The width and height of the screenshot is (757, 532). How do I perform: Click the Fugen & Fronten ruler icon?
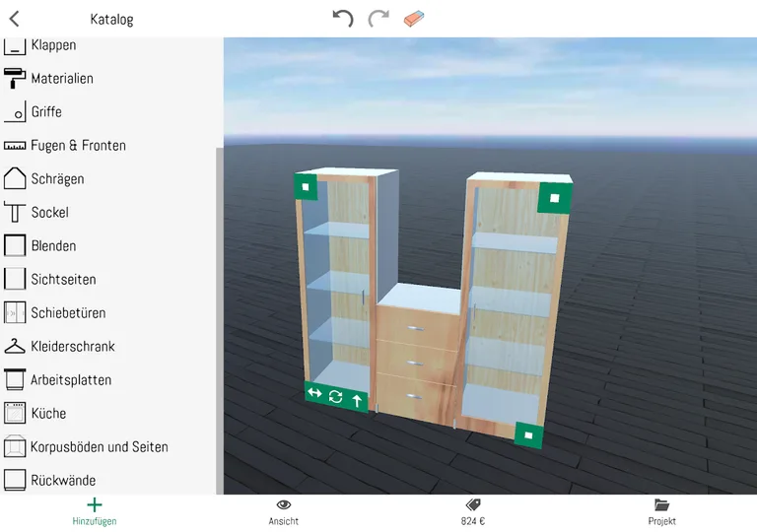point(15,145)
